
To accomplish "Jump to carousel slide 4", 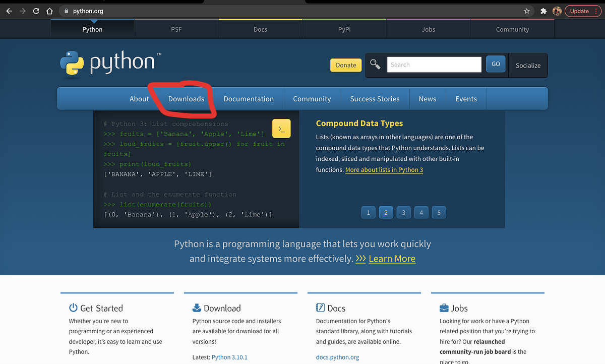I will click(421, 212).
